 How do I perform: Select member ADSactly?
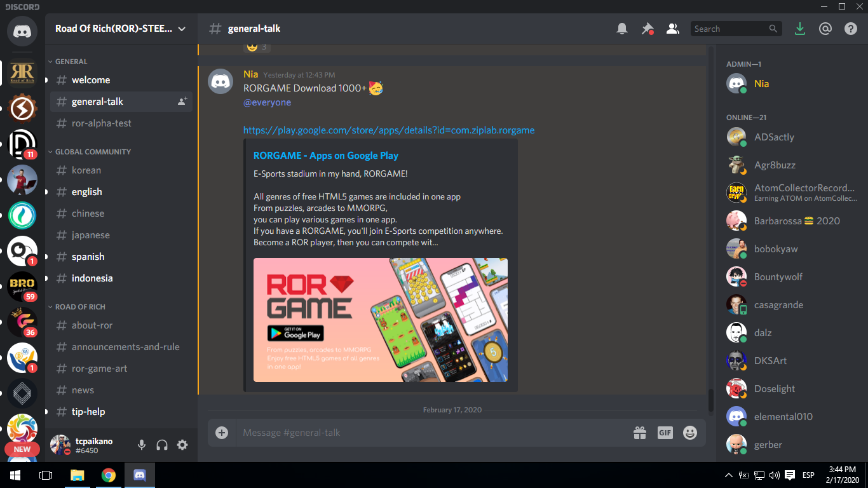click(790, 137)
